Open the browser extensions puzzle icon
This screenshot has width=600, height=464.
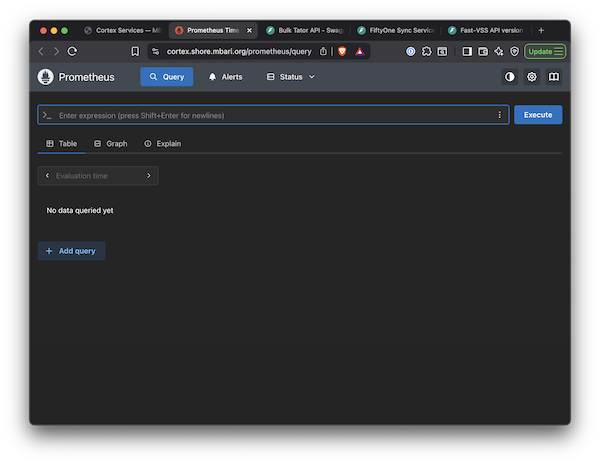point(426,51)
